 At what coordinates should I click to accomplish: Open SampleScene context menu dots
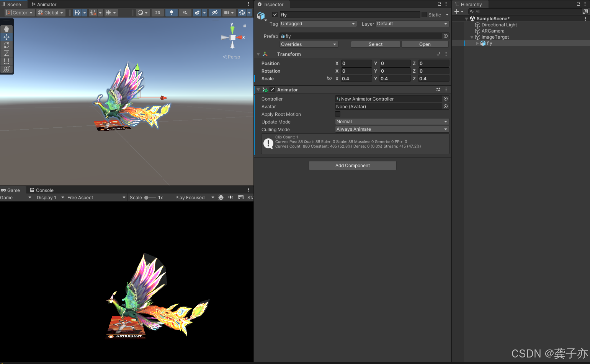tap(585, 19)
